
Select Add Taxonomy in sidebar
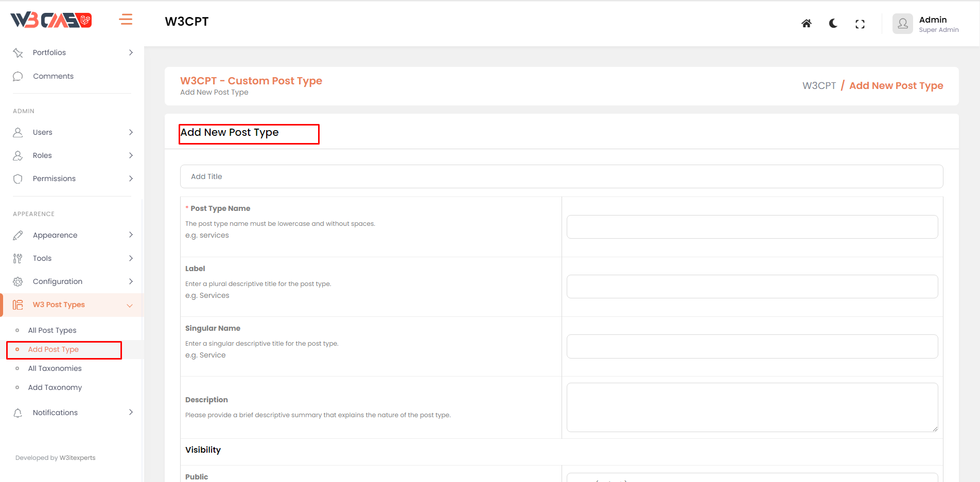(x=55, y=387)
